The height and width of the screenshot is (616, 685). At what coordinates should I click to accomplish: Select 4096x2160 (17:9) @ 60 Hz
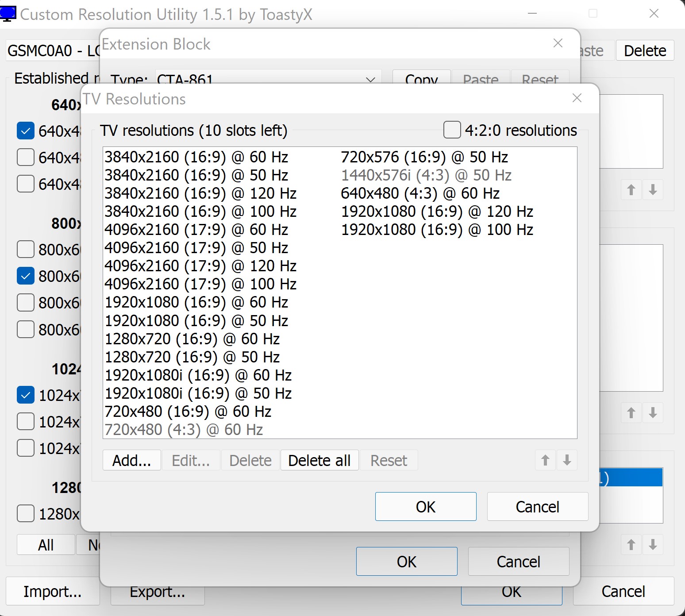click(196, 230)
